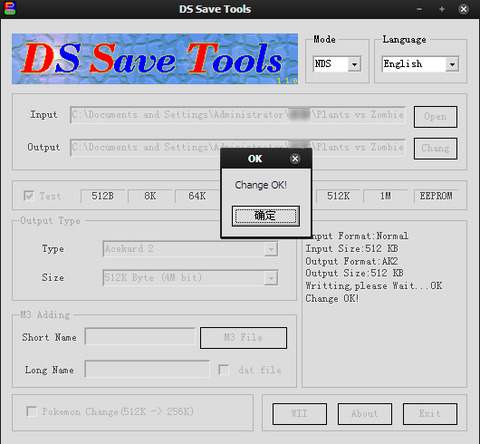Viewport: 480px width, 444px height.
Task: Click the Short Name text field
Action: coord(140,336)
